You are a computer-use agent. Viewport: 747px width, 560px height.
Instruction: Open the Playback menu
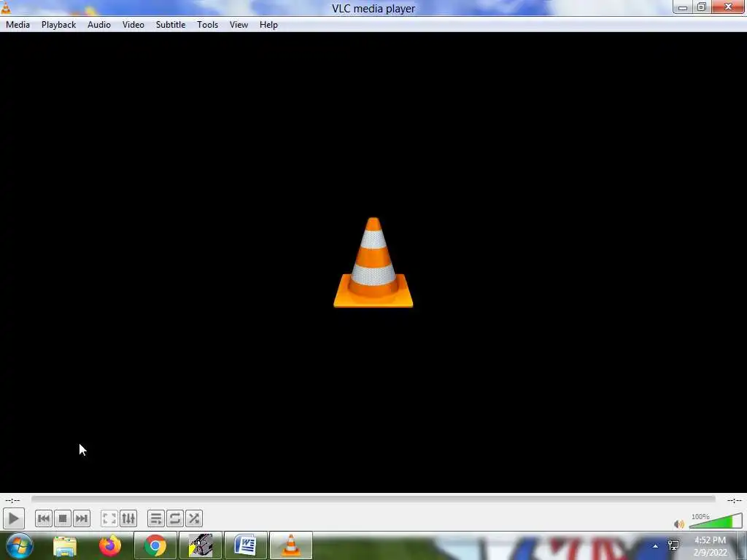(58, 25)
